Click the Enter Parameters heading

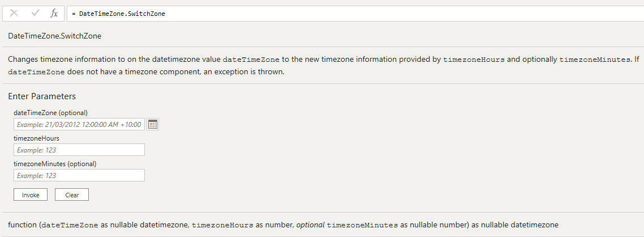coord(42,96)
